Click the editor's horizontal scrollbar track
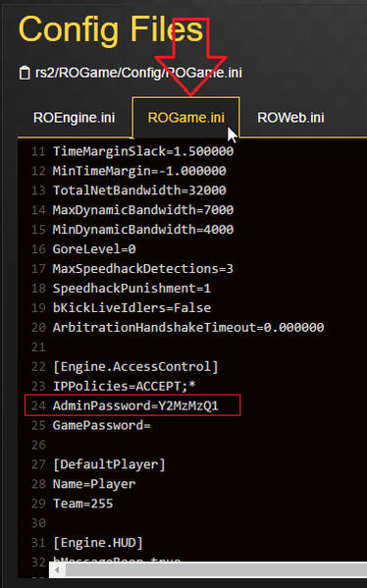 tap(216, 570)
